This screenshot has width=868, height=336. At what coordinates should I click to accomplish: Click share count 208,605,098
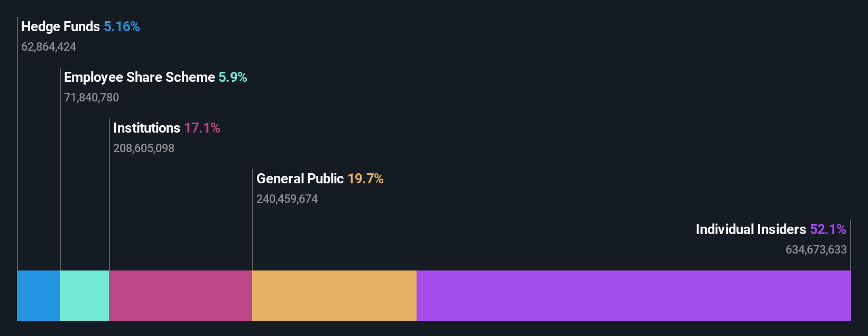tap(144, 148)
